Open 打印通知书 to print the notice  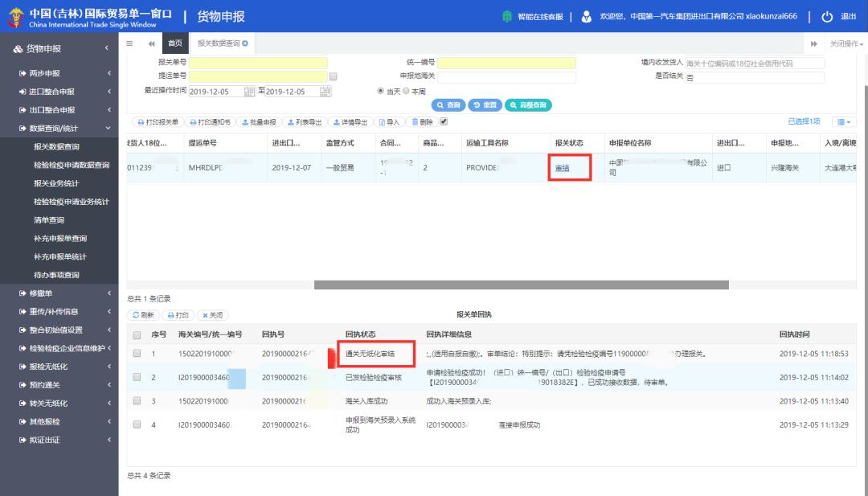(x=209, y=121)
